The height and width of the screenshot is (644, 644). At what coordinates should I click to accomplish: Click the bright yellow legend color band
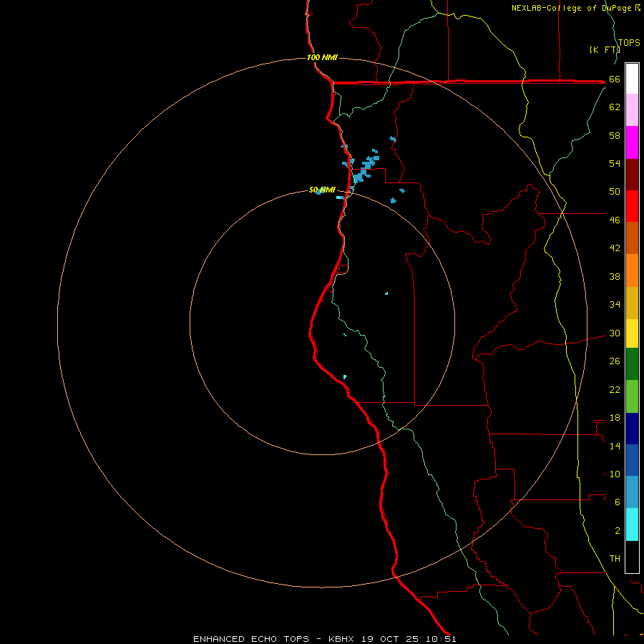point(632,333)
